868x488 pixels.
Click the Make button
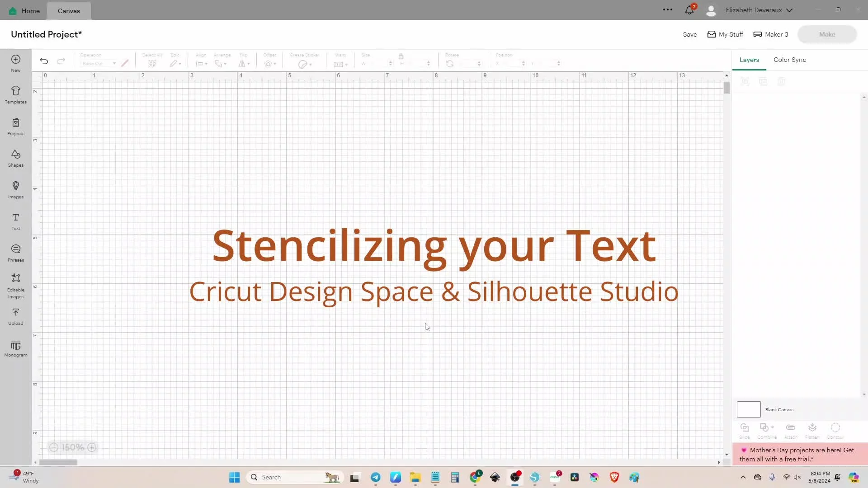click(x=827, y=34)
